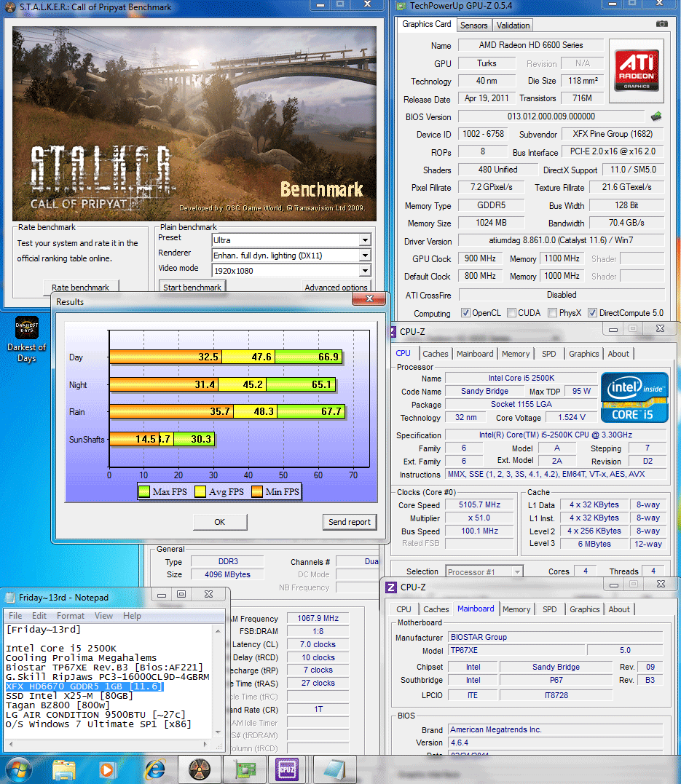Image resolution: width=681 pixels, height=784 pixels.
Task: Maximize the Notepad window
Action: 181,594
